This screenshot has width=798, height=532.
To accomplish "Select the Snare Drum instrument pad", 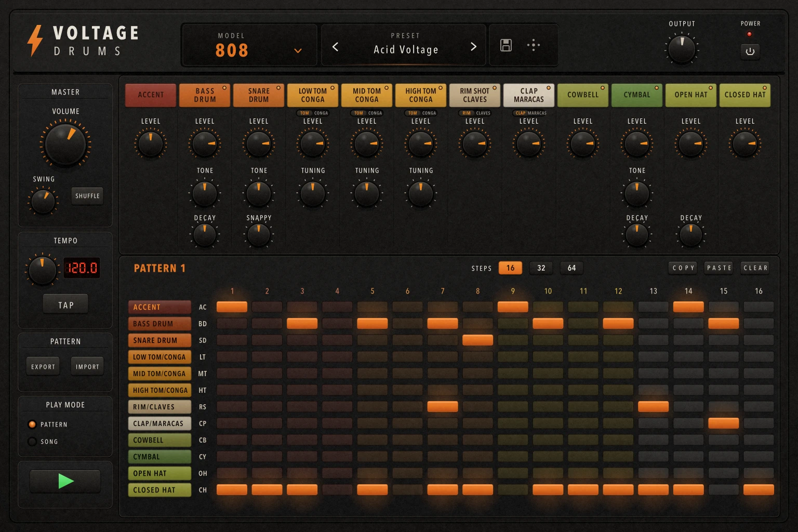I will tap(259, 95).
